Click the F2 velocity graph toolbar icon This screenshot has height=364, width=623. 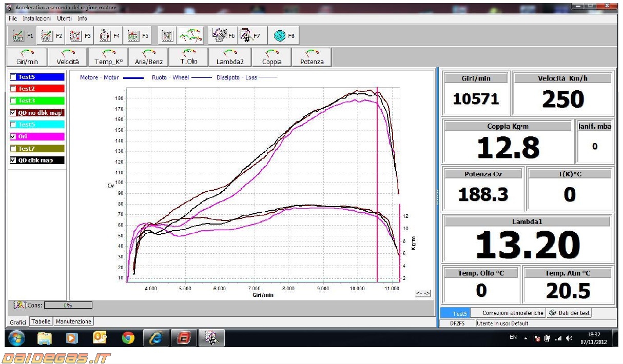click(51, 36)
